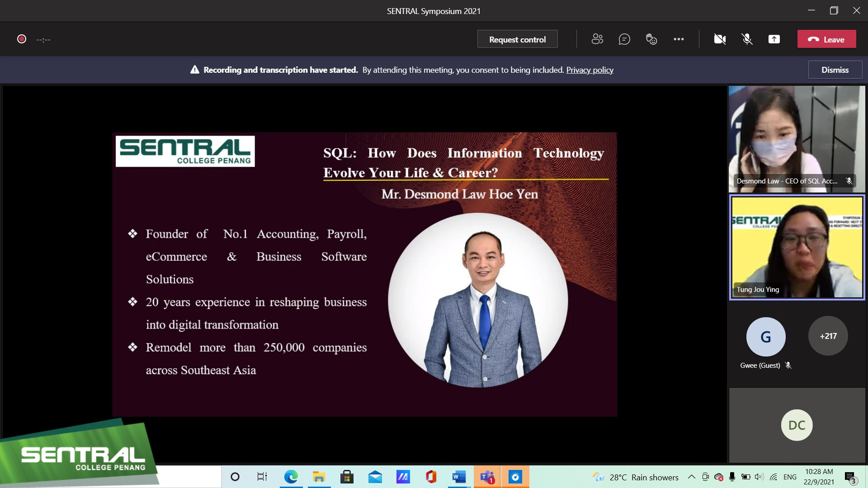Select Desmond Law video tile

pyautogui.click(x=797, y=139)
